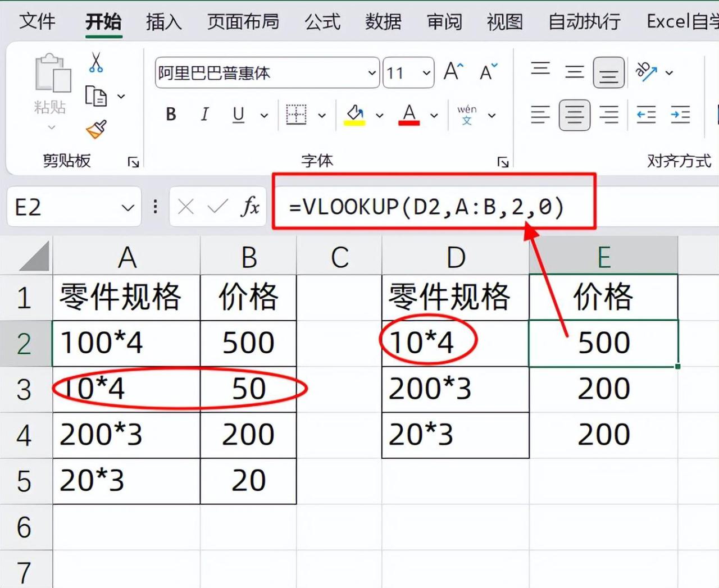Image resolution: width=719 pixels, height=588 pixels.
Task: Click the Copy icon in clipboard group
Action: coord(96,97)
